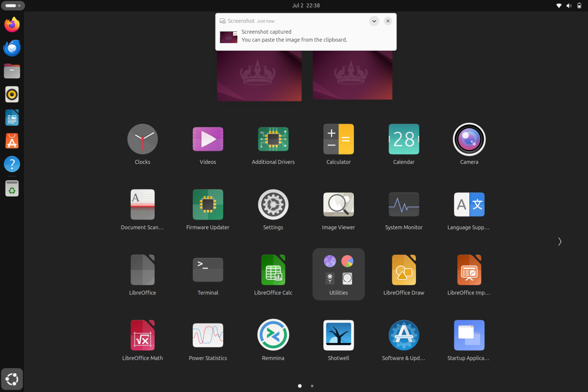Click the Show Apps Ubuntu button
This screenshot has width=588, height=392.
[12, 379]
